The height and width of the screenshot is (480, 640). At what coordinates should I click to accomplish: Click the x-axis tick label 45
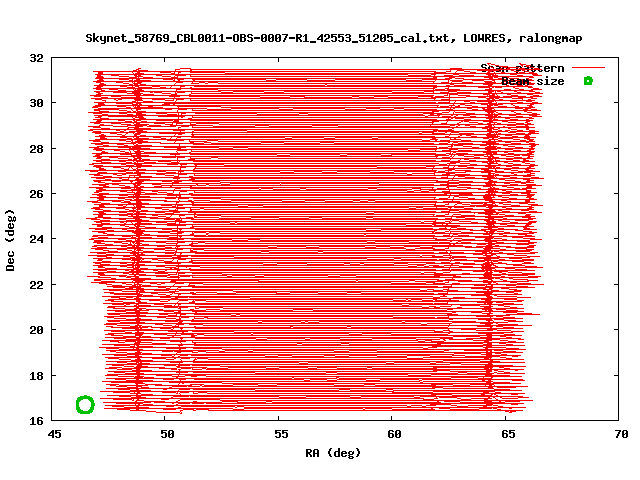[54, 434]
